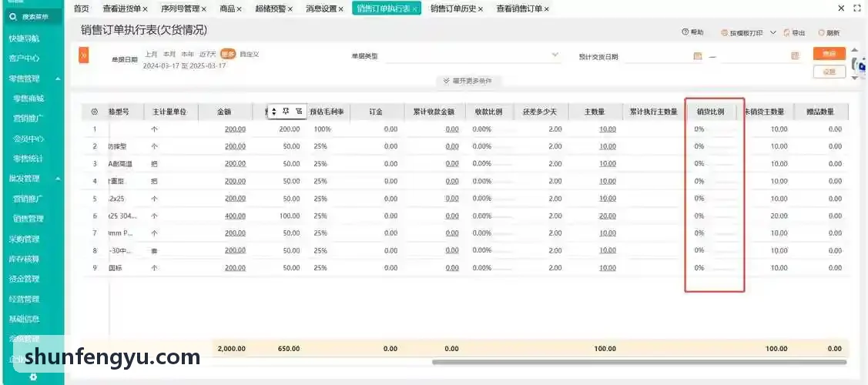Click the orange collapse arrow beside filters
868x385 pixels.
(x=84, y=55)
